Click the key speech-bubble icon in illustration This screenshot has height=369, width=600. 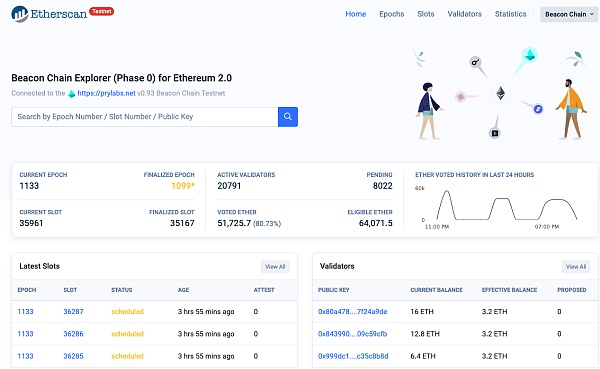(475, 62)
